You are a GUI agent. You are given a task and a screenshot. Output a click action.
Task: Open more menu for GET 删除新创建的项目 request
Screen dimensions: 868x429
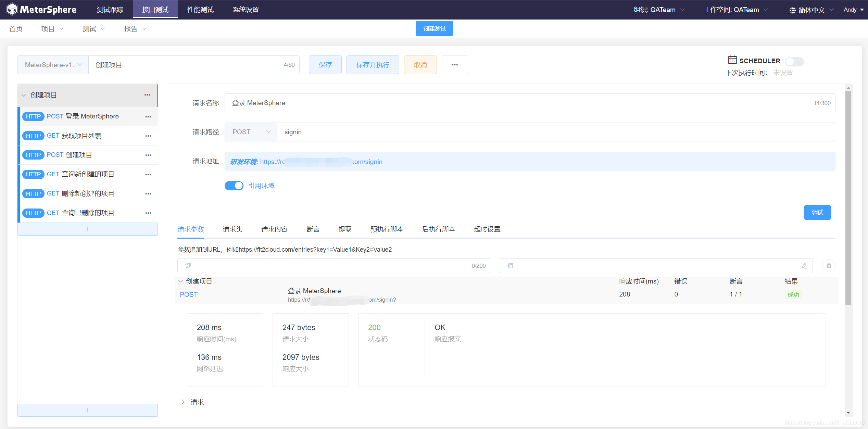[x=148, y=194]
